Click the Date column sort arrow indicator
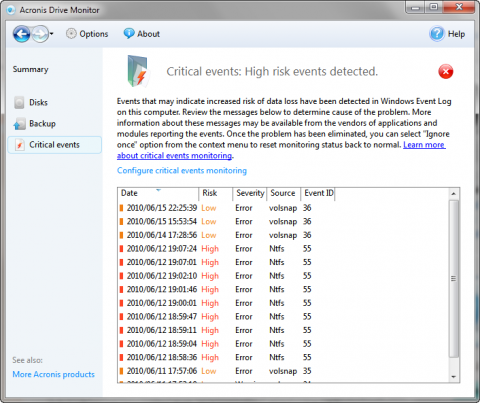This screenshot has width=480, height=403. pyautogui.click(x=159, y=190)
